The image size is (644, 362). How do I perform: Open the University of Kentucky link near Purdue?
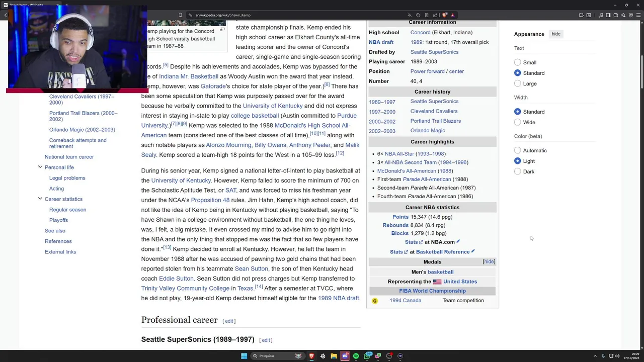click(x=273, y=106)
